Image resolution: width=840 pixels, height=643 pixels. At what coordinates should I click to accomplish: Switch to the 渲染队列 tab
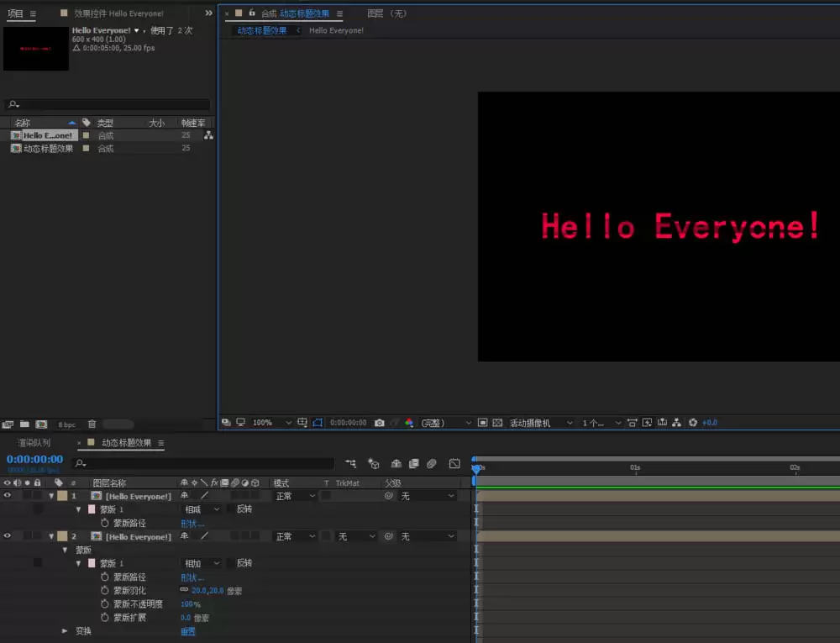click(x=34, y=443)
